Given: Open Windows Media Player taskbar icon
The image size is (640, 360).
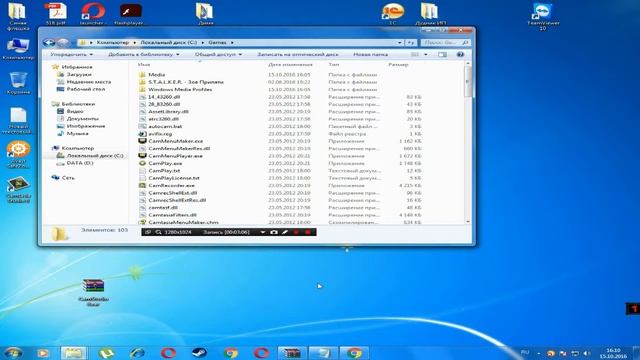Looking at the screenshot, I should (43, 353).
